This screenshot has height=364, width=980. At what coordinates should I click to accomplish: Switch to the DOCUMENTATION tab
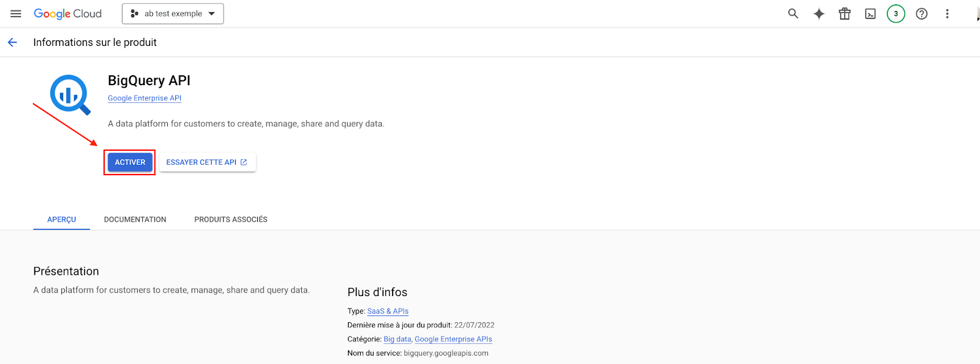135,219
